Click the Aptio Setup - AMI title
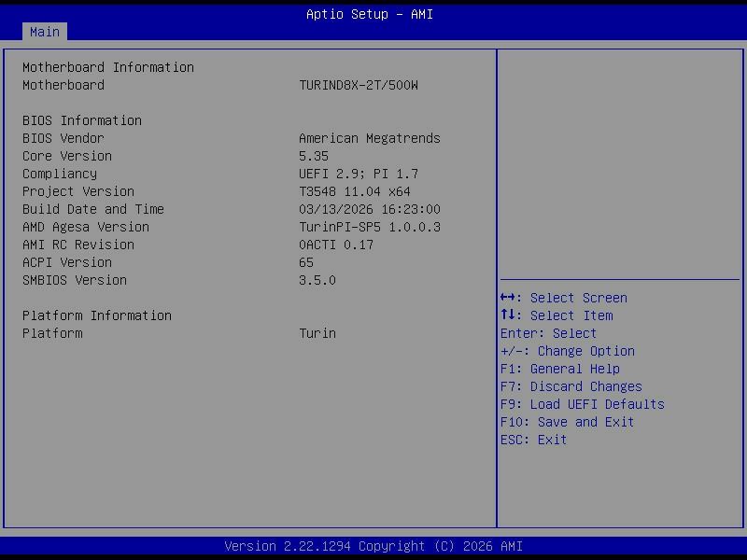 pos(370,14)
